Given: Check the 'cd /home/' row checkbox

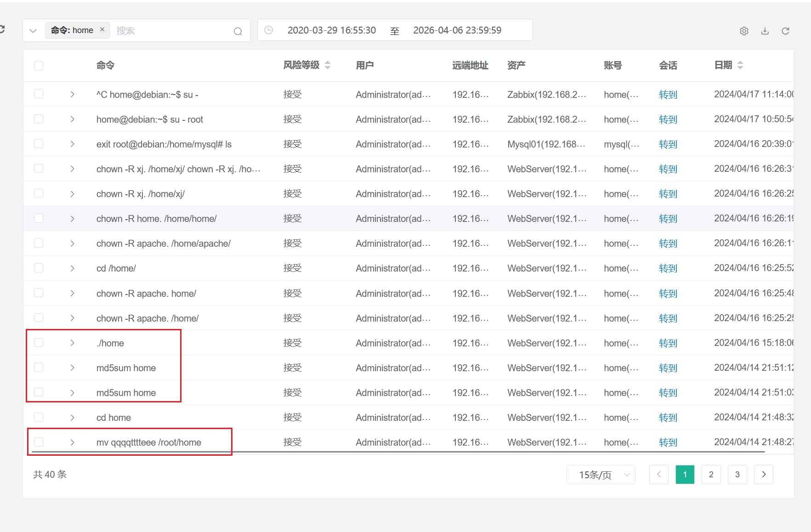Looking at the screenshot, I should pos(39,268).
